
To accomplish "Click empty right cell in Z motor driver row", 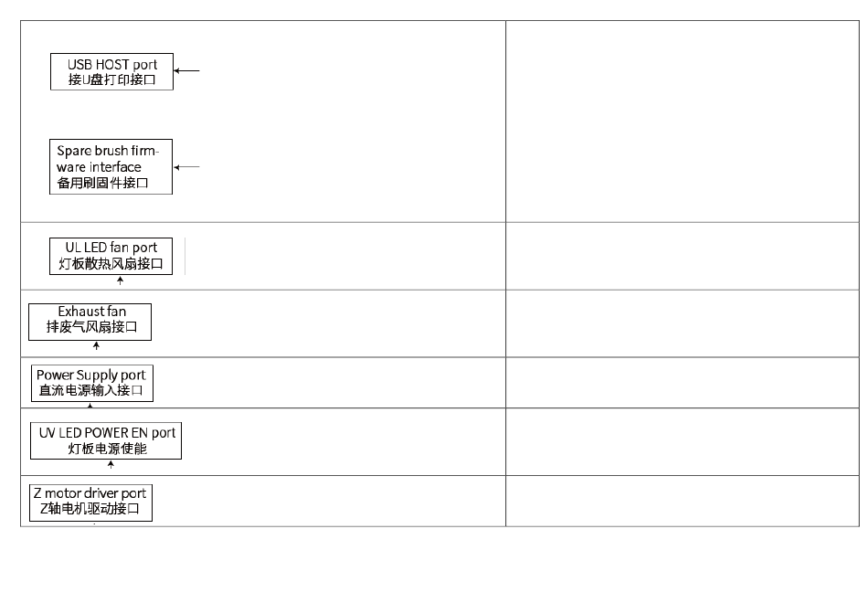I will tap(683, 502).
